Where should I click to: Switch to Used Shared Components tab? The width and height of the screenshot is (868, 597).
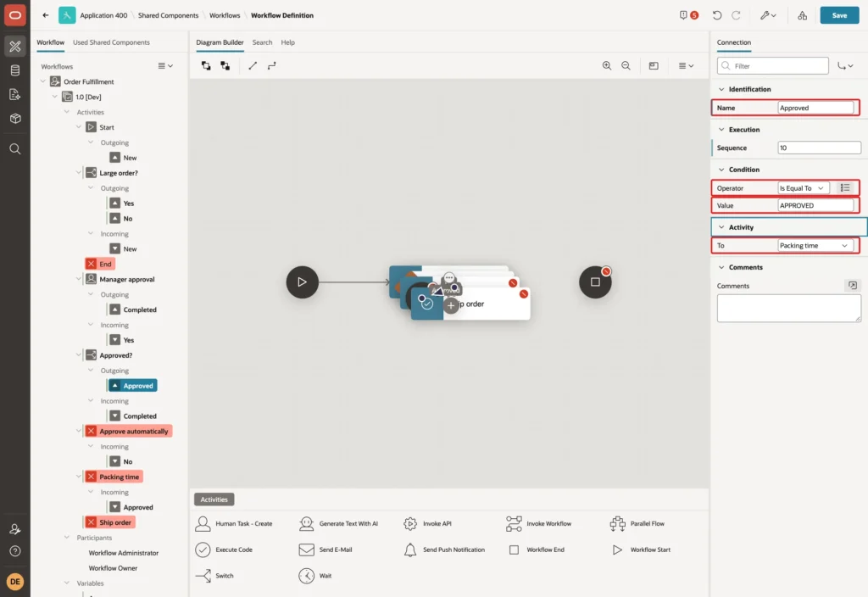click(x=111, y=42)
